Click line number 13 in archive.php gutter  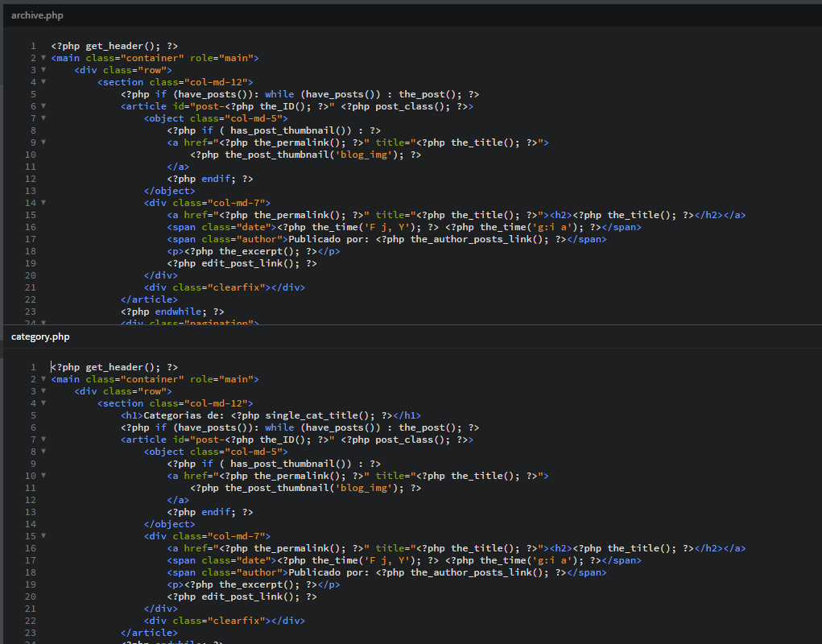(x=31, y=191)
